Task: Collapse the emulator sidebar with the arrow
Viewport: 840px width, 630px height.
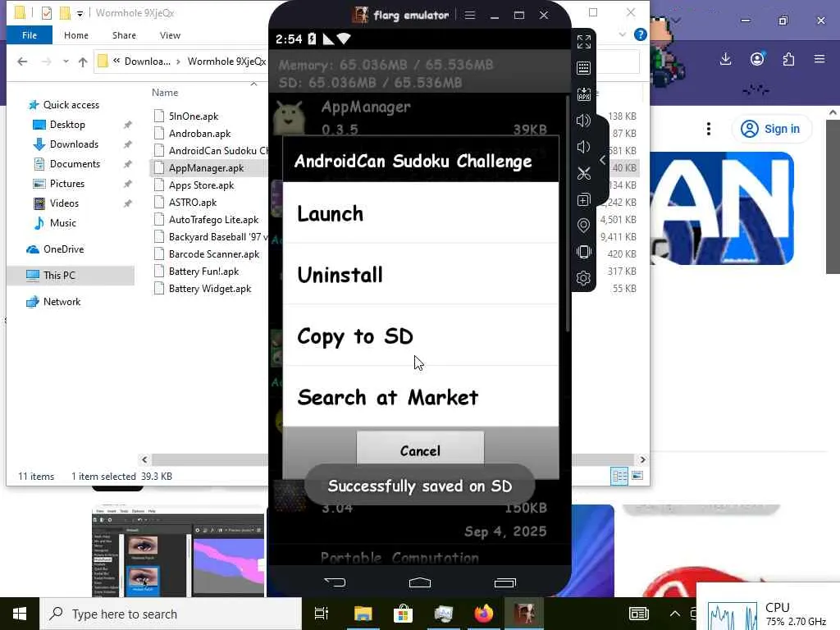Action: coord(603,160)
